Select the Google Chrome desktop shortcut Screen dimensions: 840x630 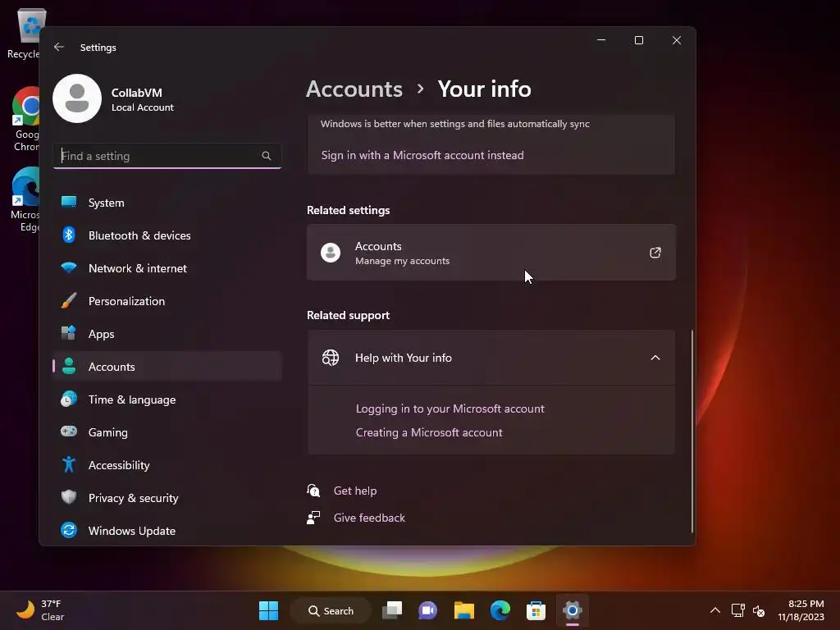click(x=27, y=120)
